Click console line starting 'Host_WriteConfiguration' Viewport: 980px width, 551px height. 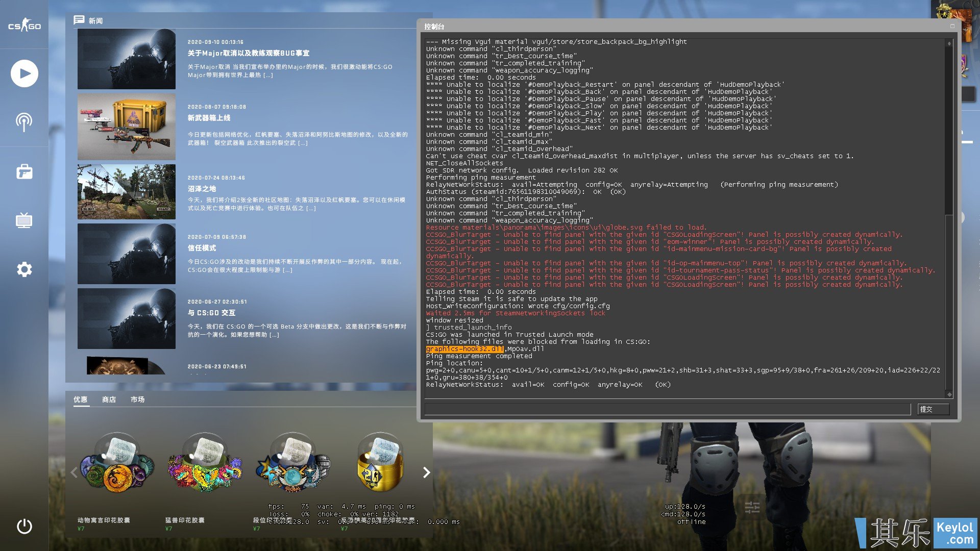[x=518, y=306]
